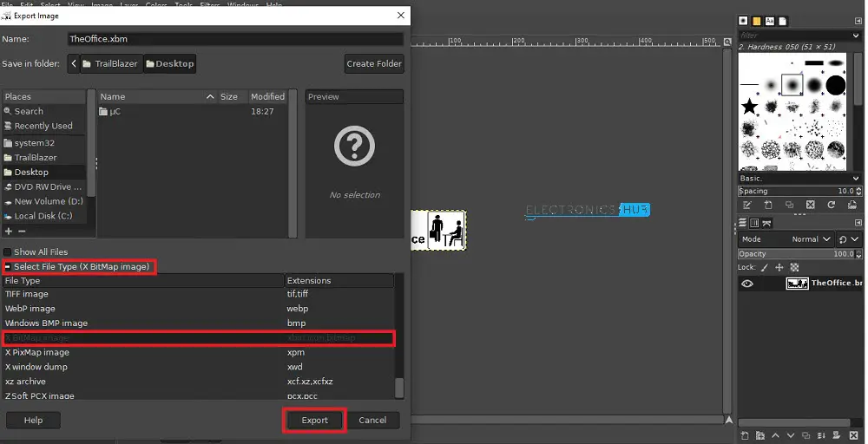Click the refresh brushes icon
The image size is (868, 444).
831,206
